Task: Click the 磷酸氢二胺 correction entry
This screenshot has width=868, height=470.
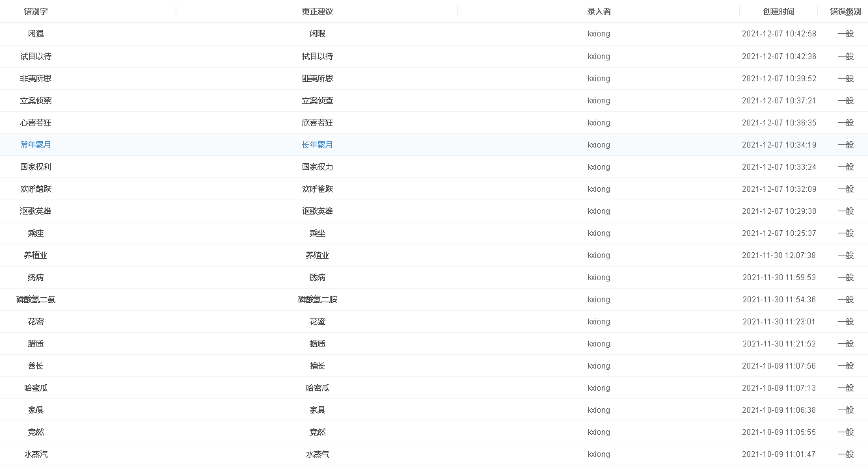Action: [x=318, y=300]
